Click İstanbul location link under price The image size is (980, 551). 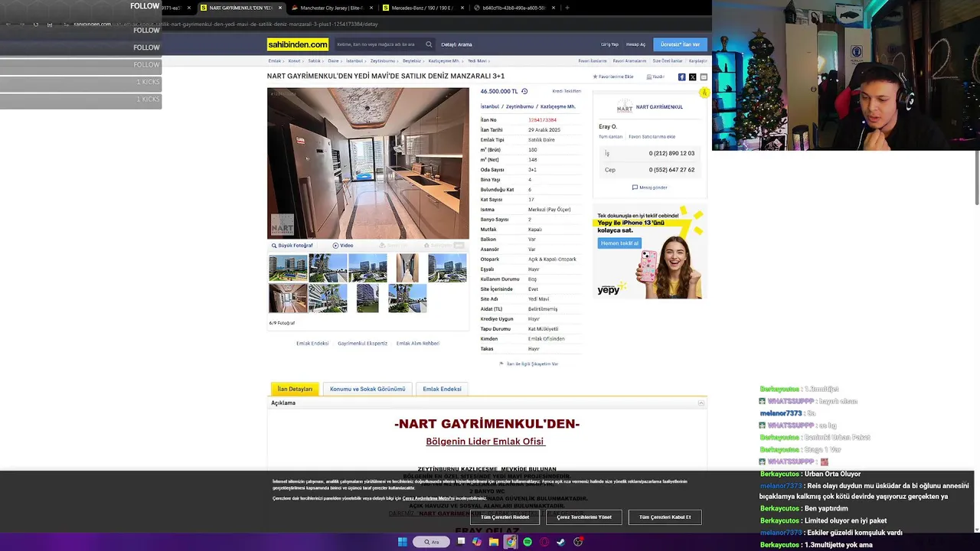(x=489, y=107)
